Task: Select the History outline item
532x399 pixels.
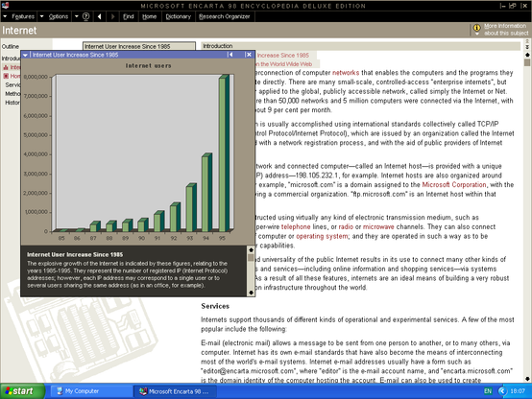Action: pos(12,103)
